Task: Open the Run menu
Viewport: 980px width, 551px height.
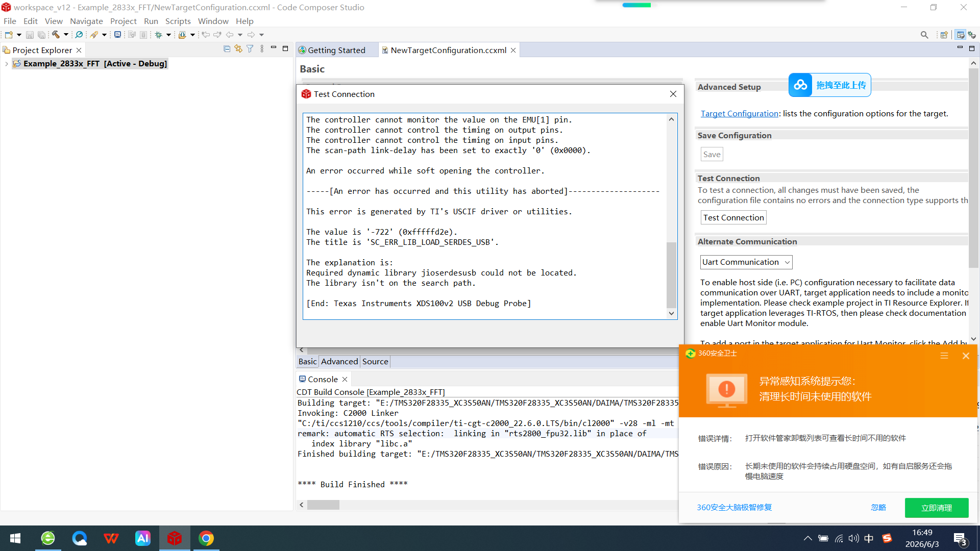Action: coord(151,21)
